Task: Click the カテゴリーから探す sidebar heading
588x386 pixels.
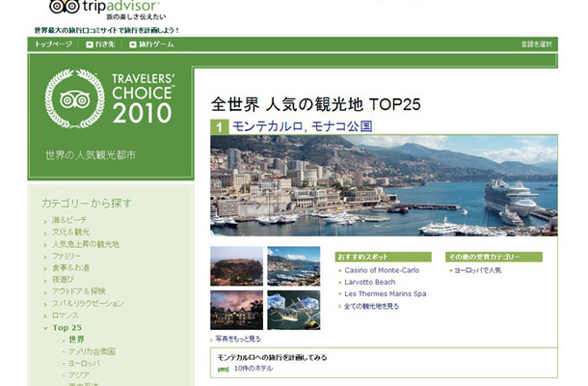Action: point(87,204)
